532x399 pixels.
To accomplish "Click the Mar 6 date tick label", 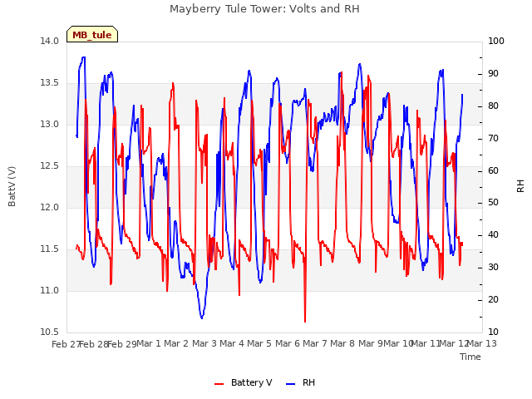I will pyautogui.click(x=288, y=343).
